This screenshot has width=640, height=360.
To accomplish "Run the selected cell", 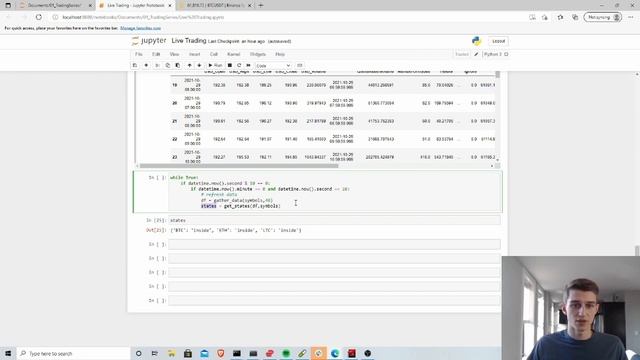I will click(215, 65).
